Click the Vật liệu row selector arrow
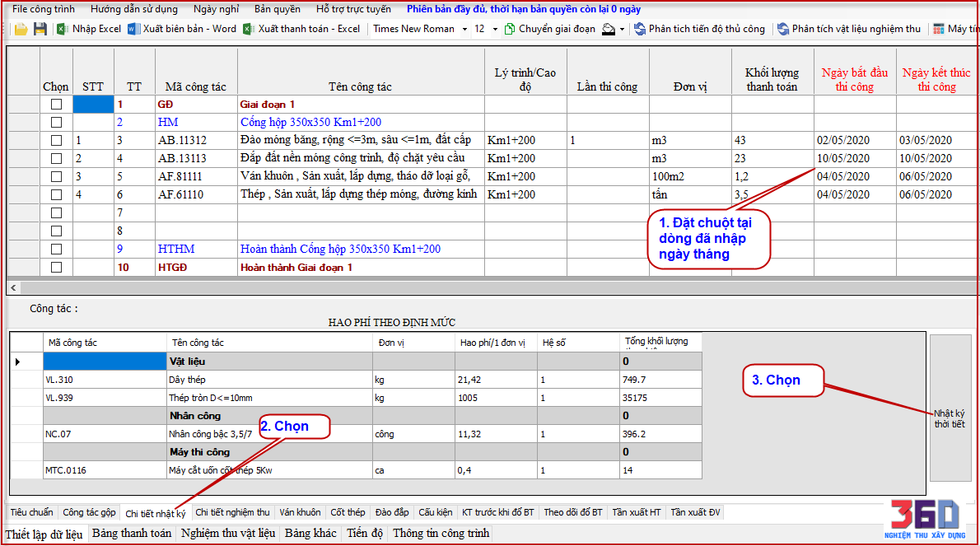The width and height of the screenshot is (980, 546). coord(18,362)
